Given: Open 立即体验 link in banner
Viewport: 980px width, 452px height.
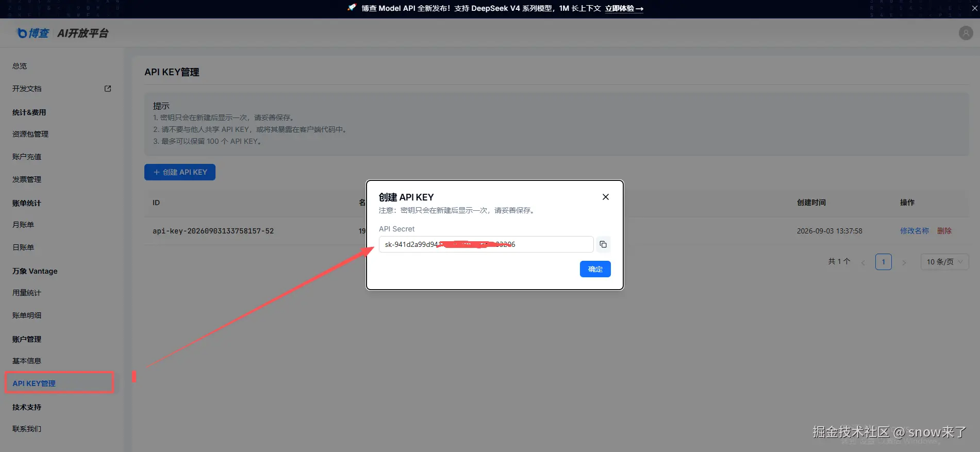Looking at the screenshot, I should (624, 8).
